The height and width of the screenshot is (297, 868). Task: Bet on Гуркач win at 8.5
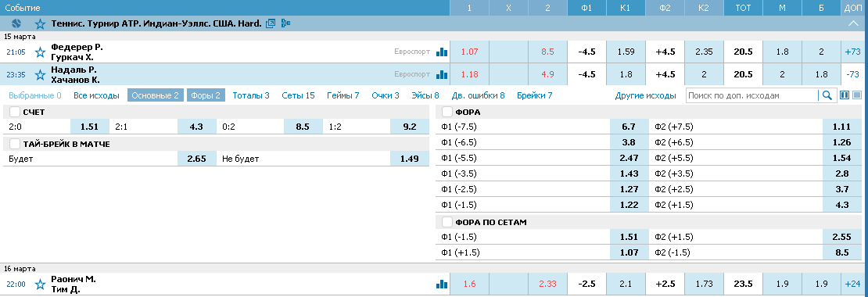tap(547, 52)
